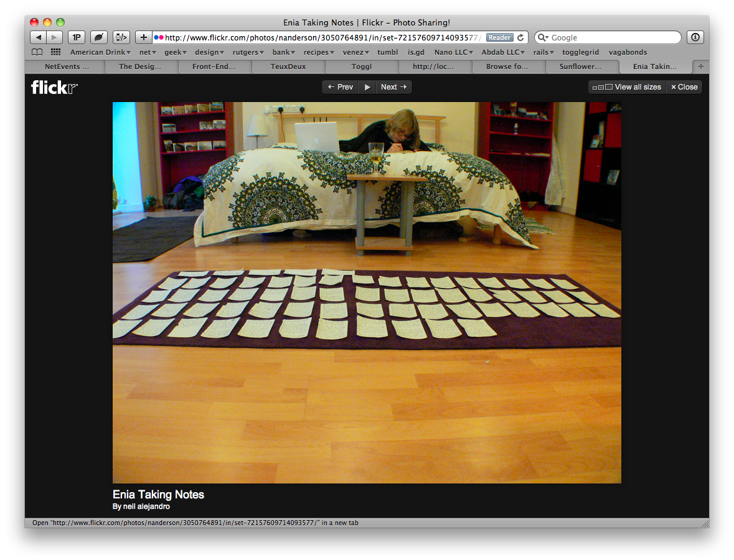Image resolution: width=734 pixels, height=560 pixels.
Task: Click the leaf extension icon in toolbar
Action: (x=98, y=37)
